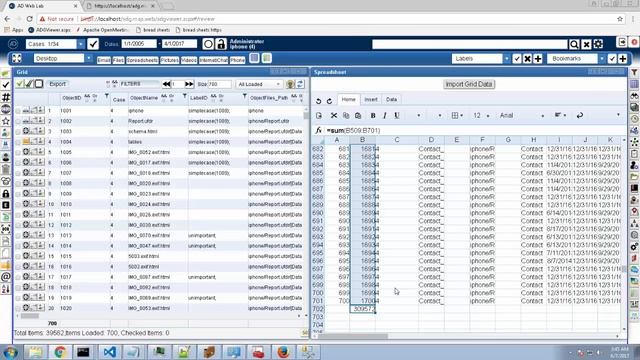The width and height of the screenshot is (640, 360).
Task: Click the search magnifier icon in top bar
Action: 574,44
